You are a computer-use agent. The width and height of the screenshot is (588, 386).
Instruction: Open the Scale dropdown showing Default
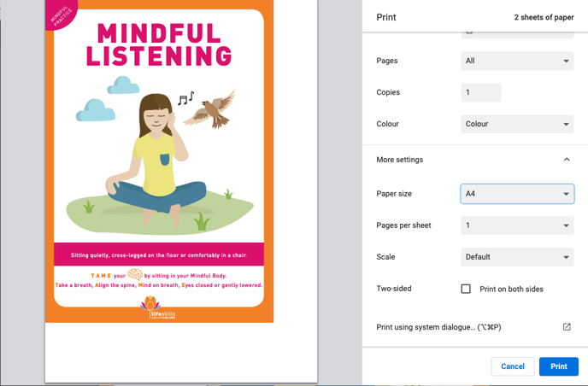click(516, 257)
